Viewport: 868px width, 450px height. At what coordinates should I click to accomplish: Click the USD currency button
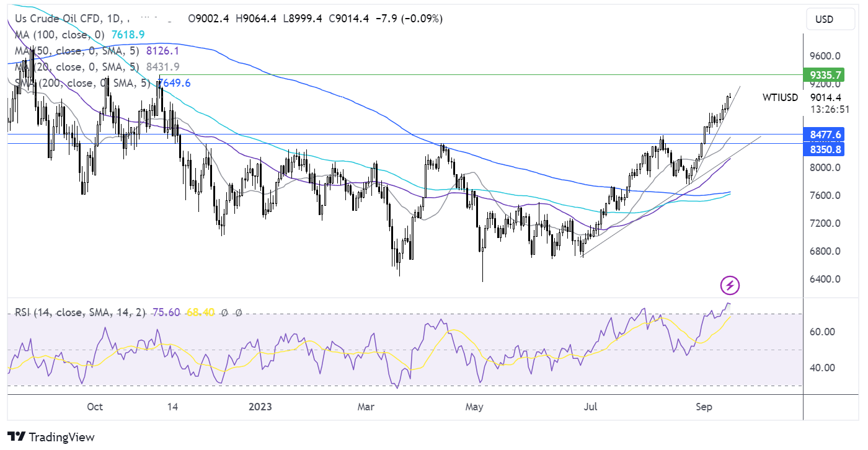pyautogui.click(x=824, y=19)
